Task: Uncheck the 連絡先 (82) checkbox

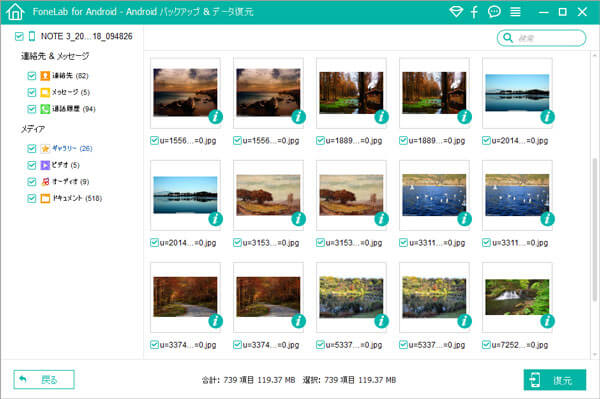Action: (32, 76)
